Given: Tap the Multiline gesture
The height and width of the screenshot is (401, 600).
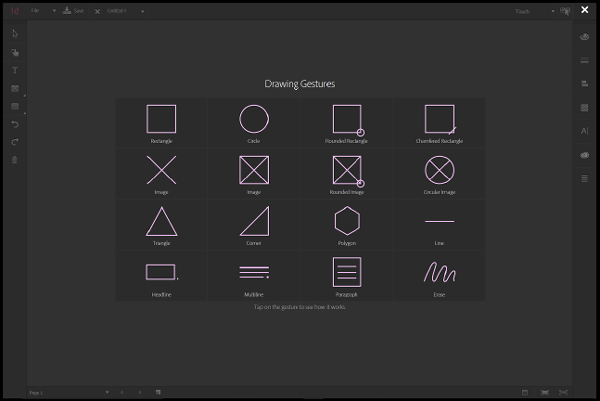Looking at the screenshot, I should point(254,276).
